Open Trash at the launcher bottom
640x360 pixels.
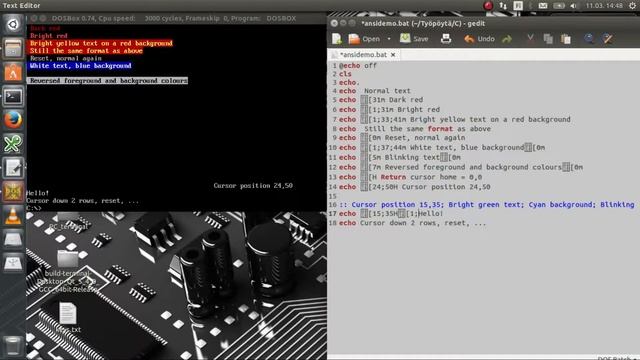13,345
